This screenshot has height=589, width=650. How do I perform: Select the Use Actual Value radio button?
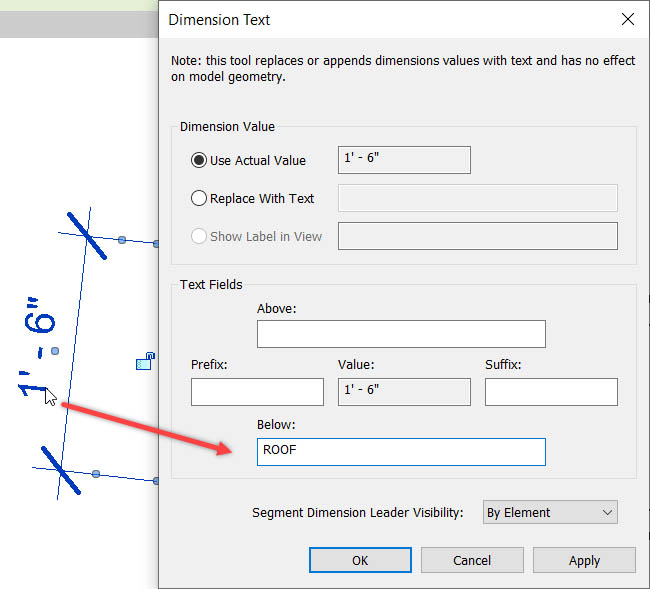pos(199,160)
